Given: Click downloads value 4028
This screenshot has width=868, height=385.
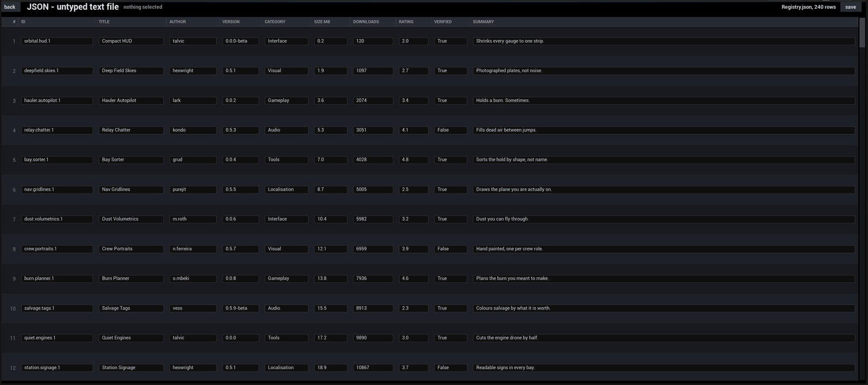Looking at the screenshot, I should pos(373,160).
